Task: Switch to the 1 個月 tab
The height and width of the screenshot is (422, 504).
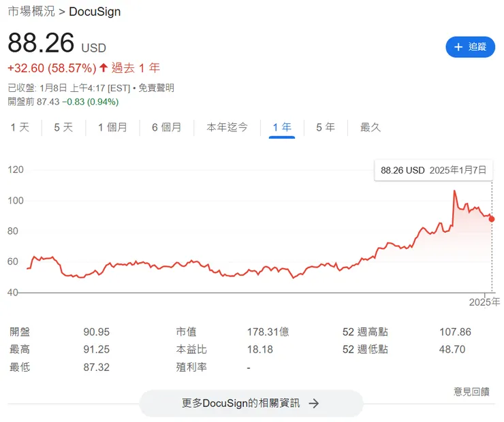Action: [x=112, y=127]
